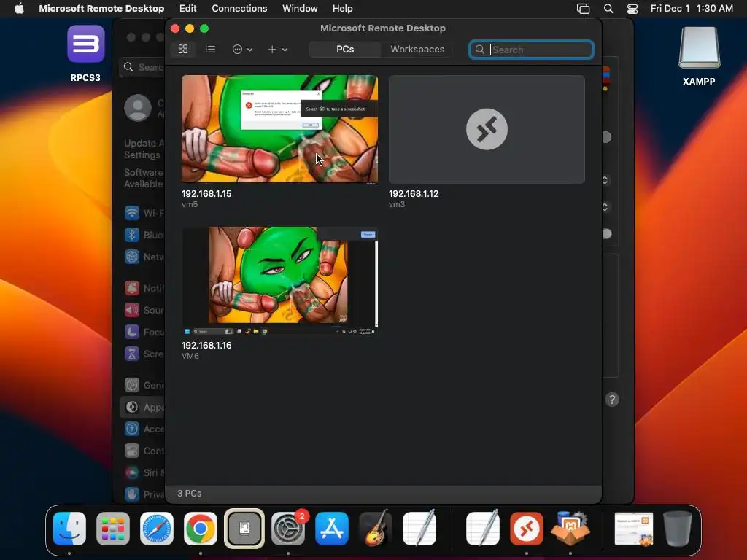Image resolution: width=747 pixels, height=560 pixels.
Task: Open the ellipsis options dropdown in toolbar
Action: (242, 49)
